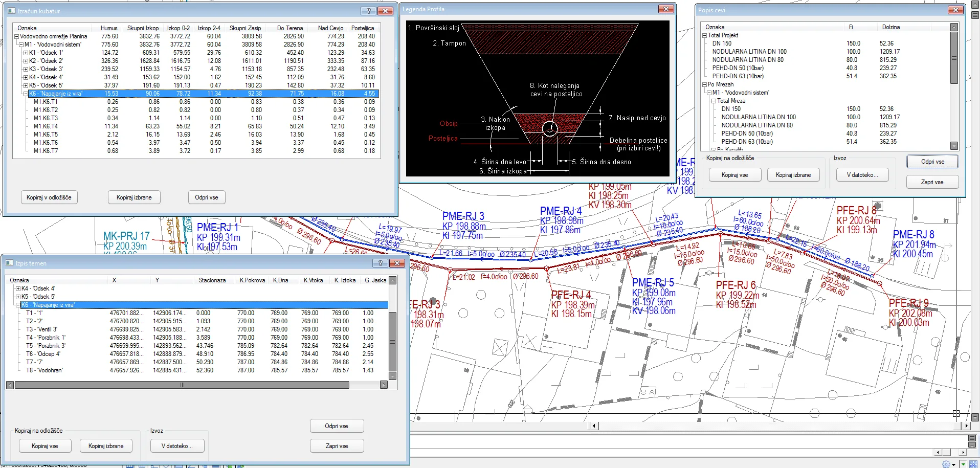Collapse the Total Projekt node
This screenshot has width=980, height=468.
pyautogui.click(x=704, y=35)
